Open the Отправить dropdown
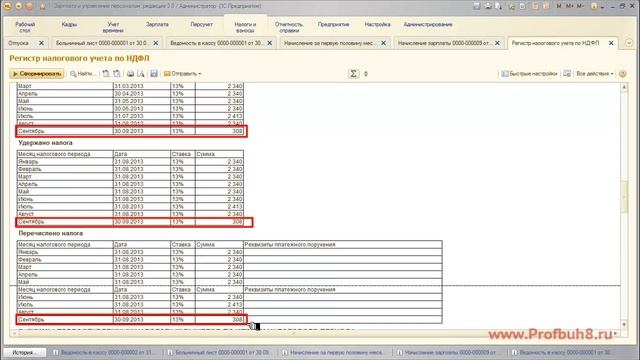The width and height of the screenshot is (640, 360). (x=182, y=74)
